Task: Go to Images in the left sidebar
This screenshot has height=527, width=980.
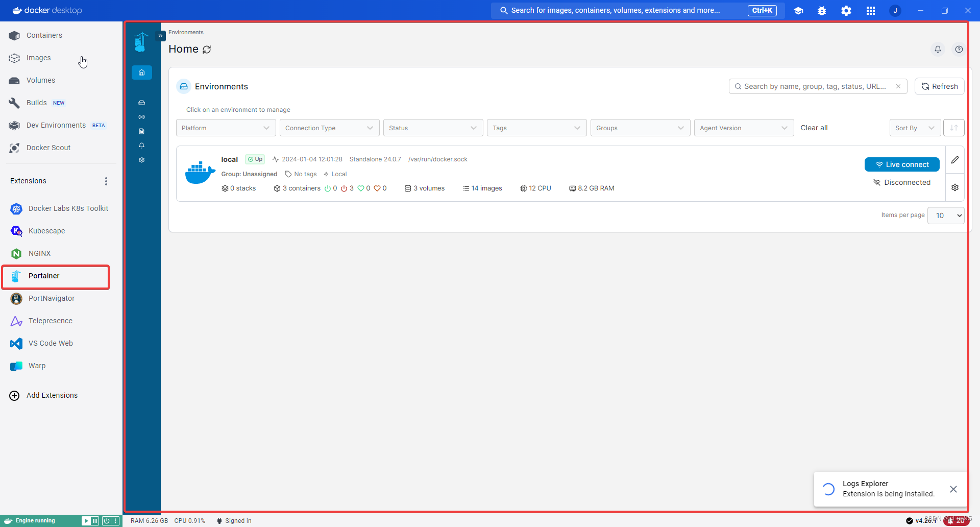Action: tap(61, 58)
